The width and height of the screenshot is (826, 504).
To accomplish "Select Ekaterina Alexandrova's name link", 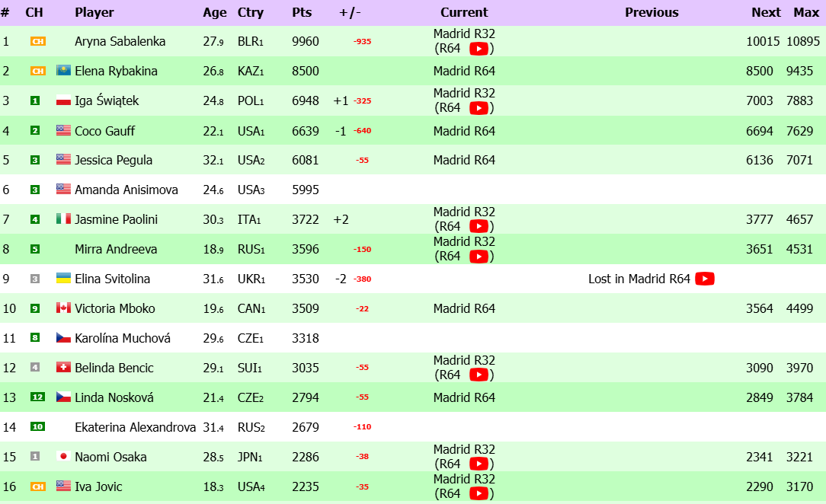I will point(135,427).
